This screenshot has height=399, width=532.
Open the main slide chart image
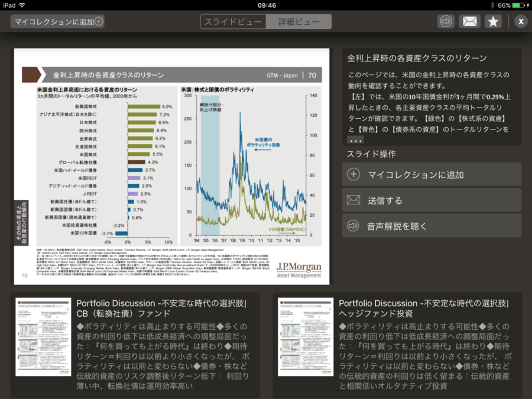coord(171,166)
